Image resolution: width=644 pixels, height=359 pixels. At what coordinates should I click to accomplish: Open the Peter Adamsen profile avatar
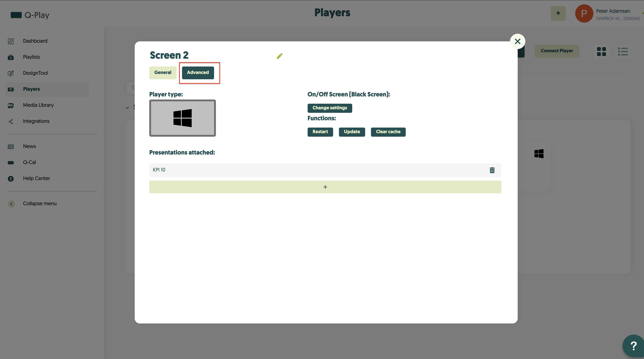pyautogui.click(x=584, y=13)
